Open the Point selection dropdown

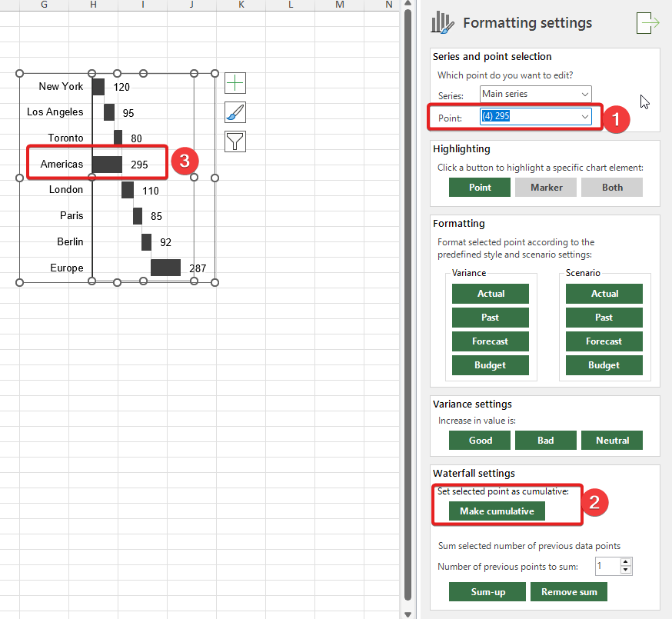click(x=584, y=117)
